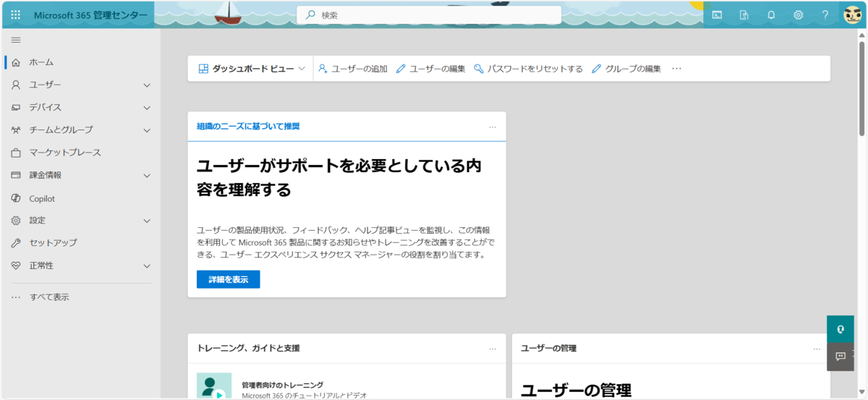Expand the デバイス sidebar chevron

(x=147, y=108)
